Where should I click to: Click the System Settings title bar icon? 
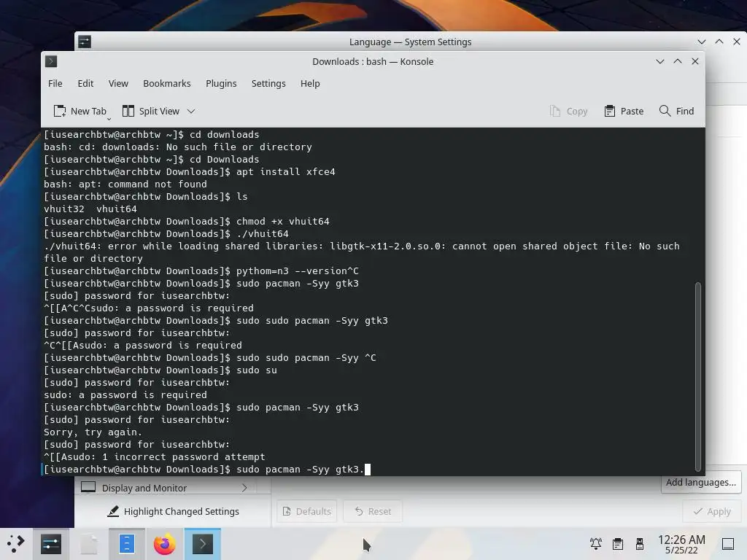(85, 42)
